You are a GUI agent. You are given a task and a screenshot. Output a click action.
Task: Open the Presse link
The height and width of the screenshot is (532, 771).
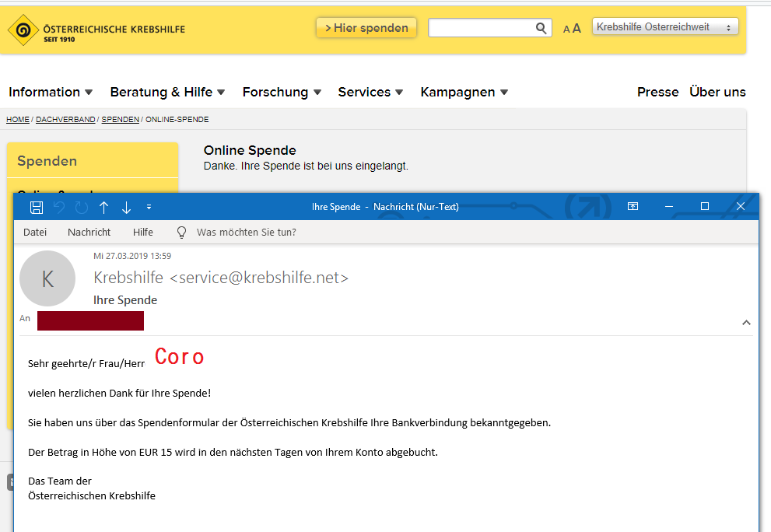click(658, 92)
